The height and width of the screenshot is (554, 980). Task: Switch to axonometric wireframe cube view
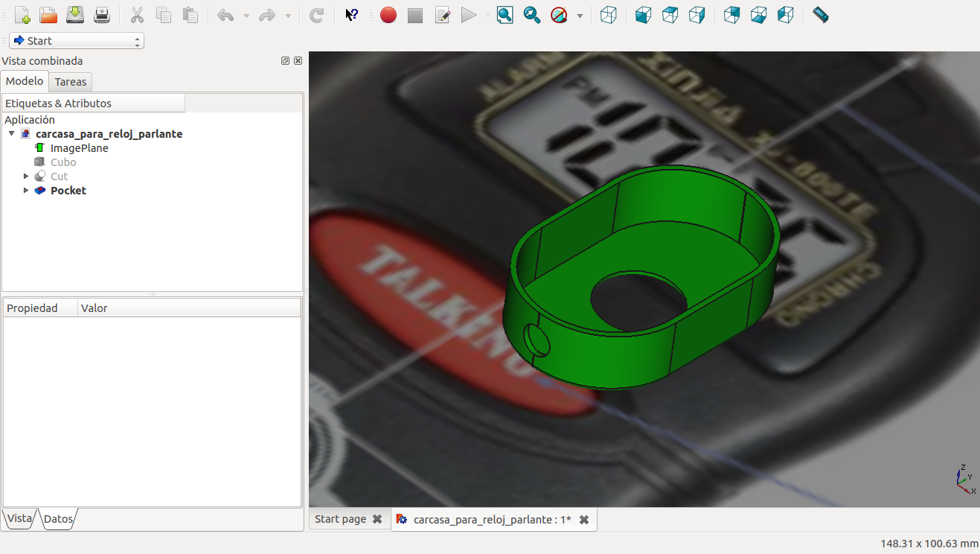coord(608,15)
